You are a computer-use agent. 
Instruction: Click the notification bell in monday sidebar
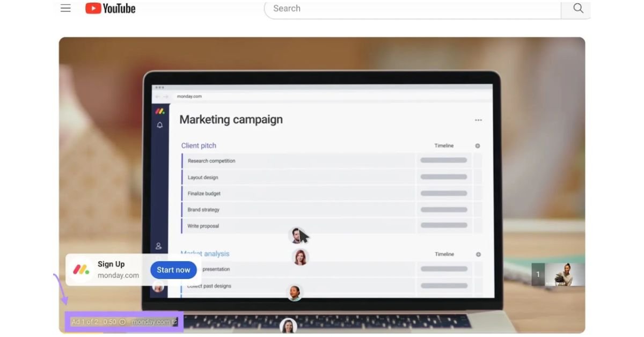(159, 125)
